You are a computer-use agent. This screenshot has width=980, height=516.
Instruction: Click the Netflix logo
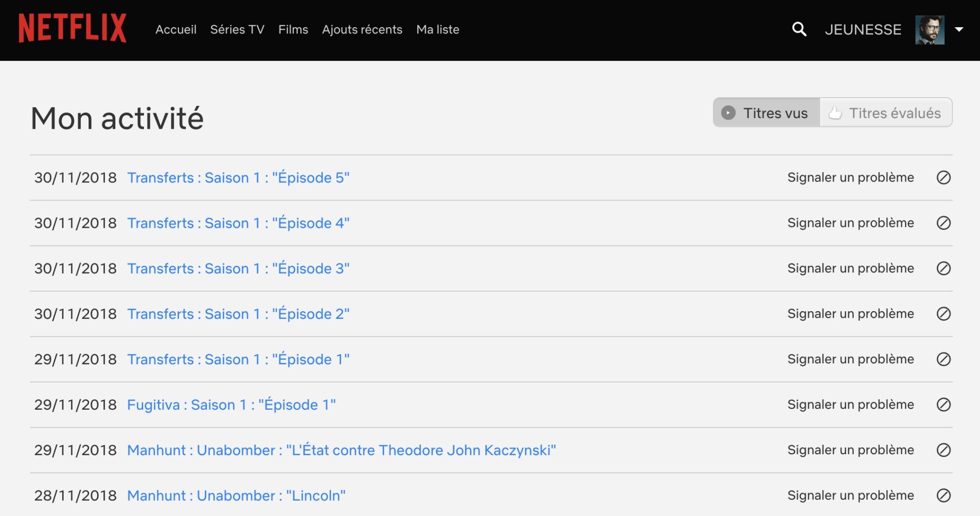point(73,28)
